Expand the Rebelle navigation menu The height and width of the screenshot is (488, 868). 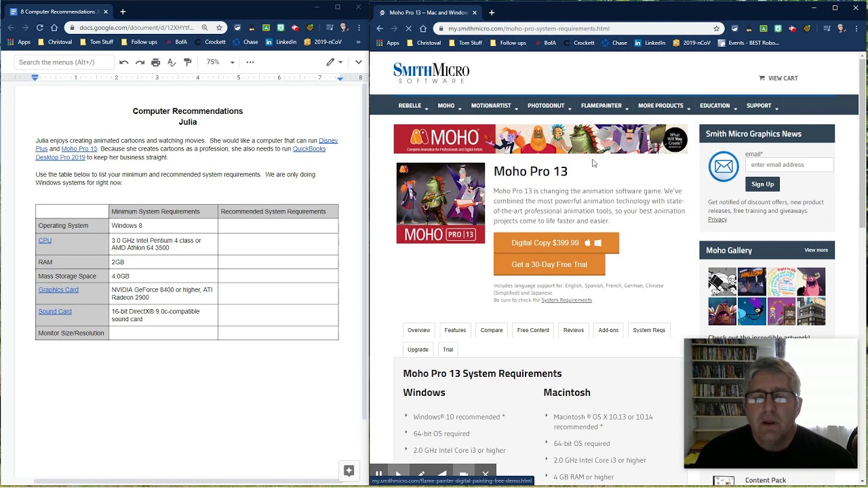tap(412, 106)
